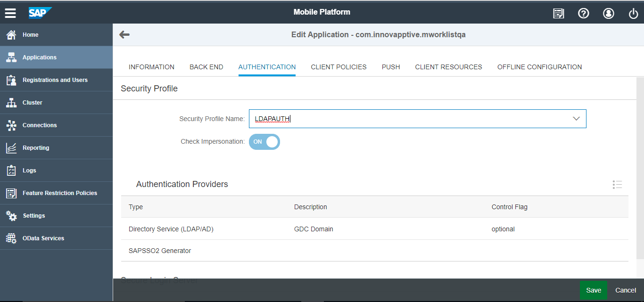Screen dimensions: 644x302
Task: Save the application configuration
Action: 594,290
